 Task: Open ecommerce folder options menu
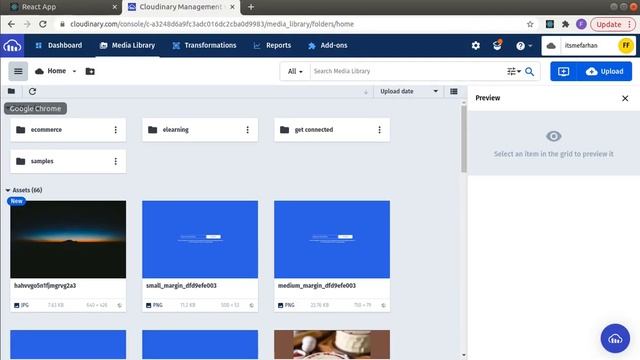click(x=116, y=130)
